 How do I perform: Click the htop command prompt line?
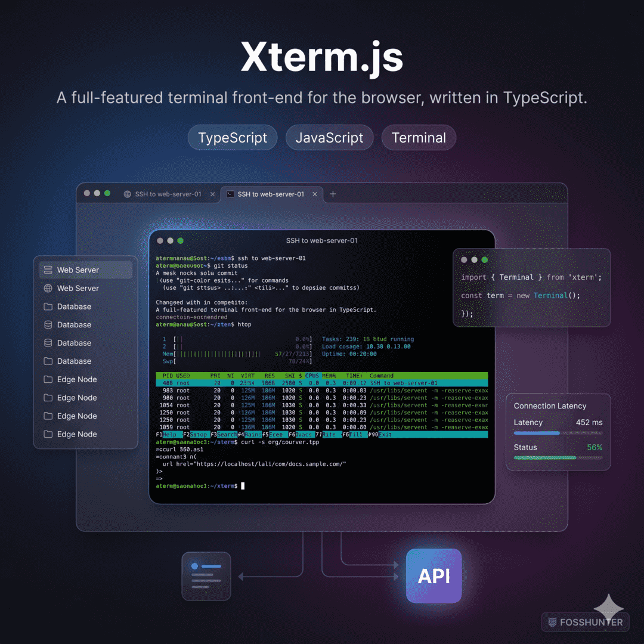coord(203,324)
